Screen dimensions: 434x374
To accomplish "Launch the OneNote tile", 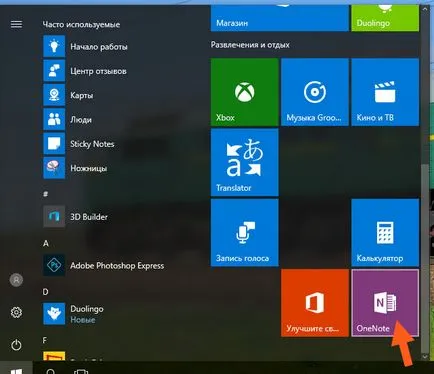I will click(385, 303).
